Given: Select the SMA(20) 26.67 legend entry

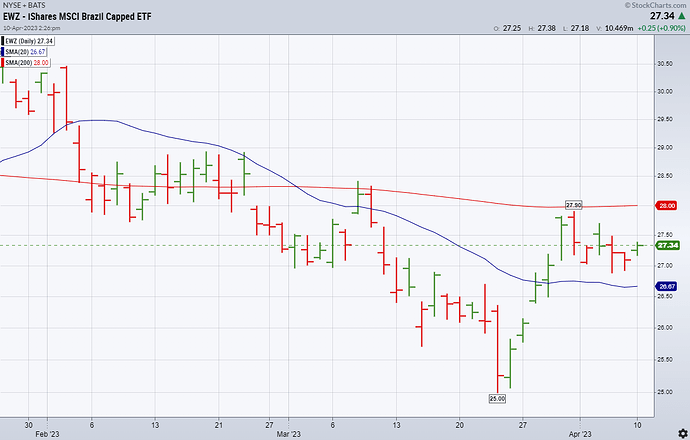Looking at the screenshot, I should pyautogui.click(x=25, y=52).
